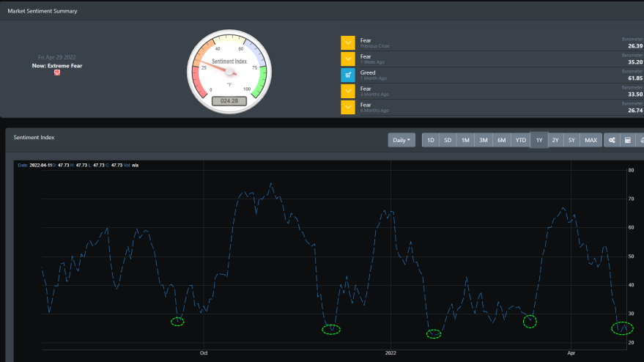
Task: Click the Oct label on the x-axis
Action: (204, 353)
